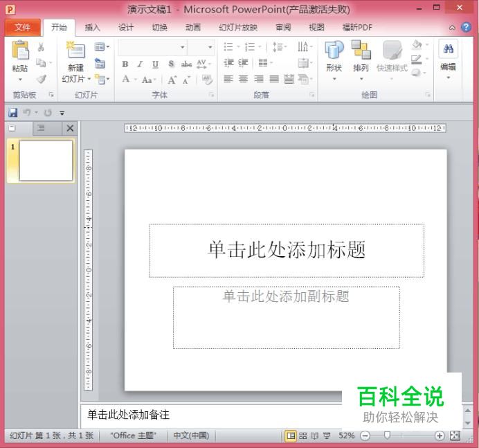This screenshot has width=479, height=448.
Task: Click the title placeholder text box
Action: coord(287,250)
